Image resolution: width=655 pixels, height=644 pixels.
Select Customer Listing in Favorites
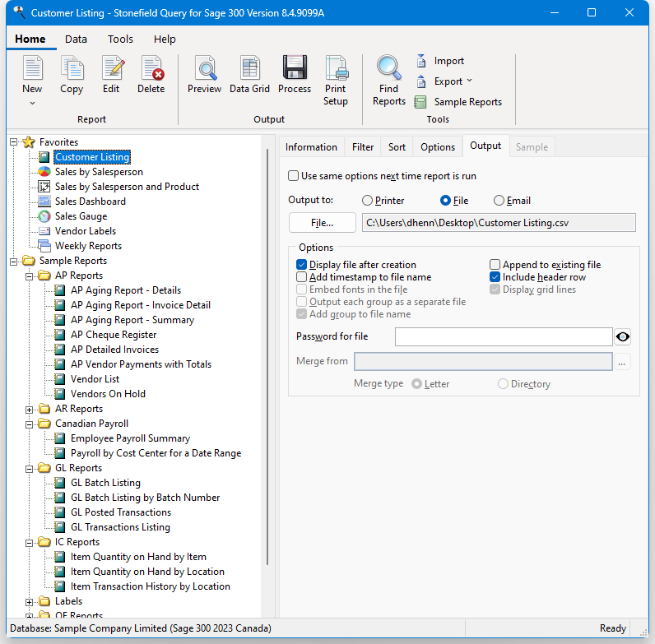point(92,157)
